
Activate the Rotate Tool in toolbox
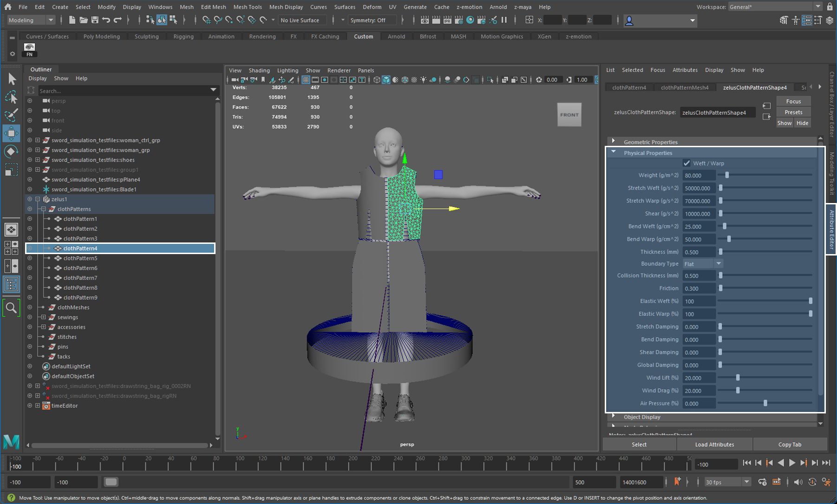(x=11, y=151)
